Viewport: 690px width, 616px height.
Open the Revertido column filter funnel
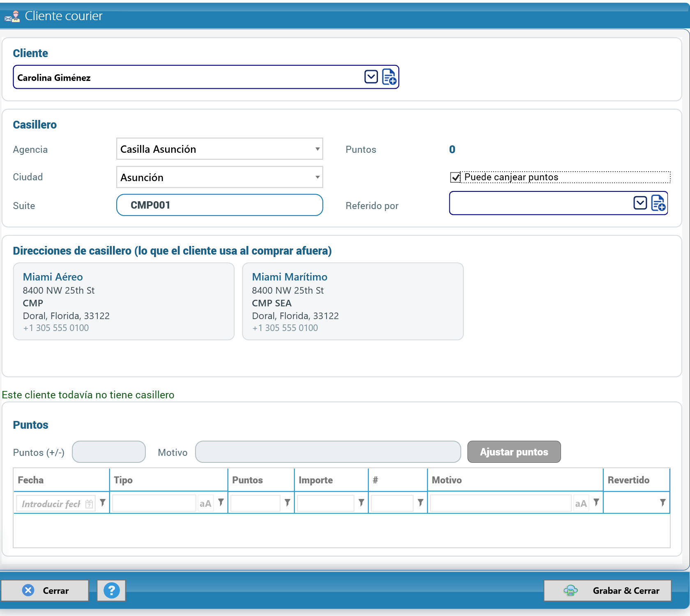(x=663, y=503)
